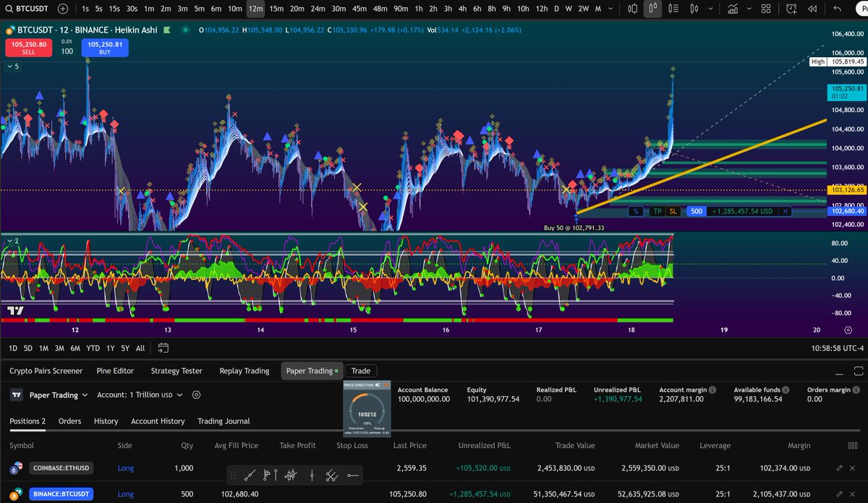Switch to 12m timeframe
Viewport: 868px width, 503px height.
(x=255, y=9)
